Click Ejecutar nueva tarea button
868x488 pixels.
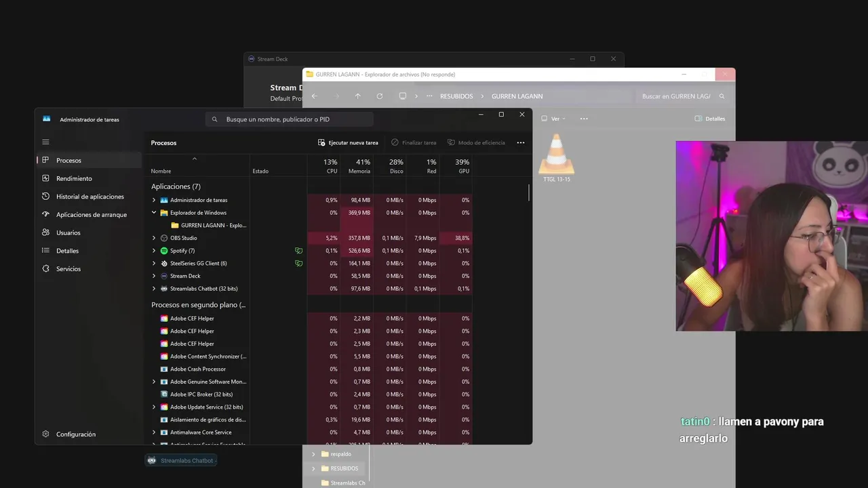(x=348, y=143)
